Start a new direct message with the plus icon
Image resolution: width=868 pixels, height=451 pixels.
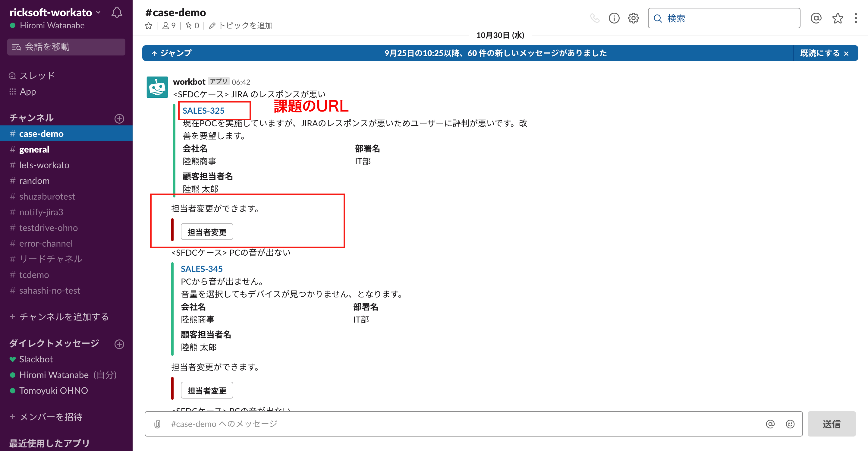click(x=119, y=344)
